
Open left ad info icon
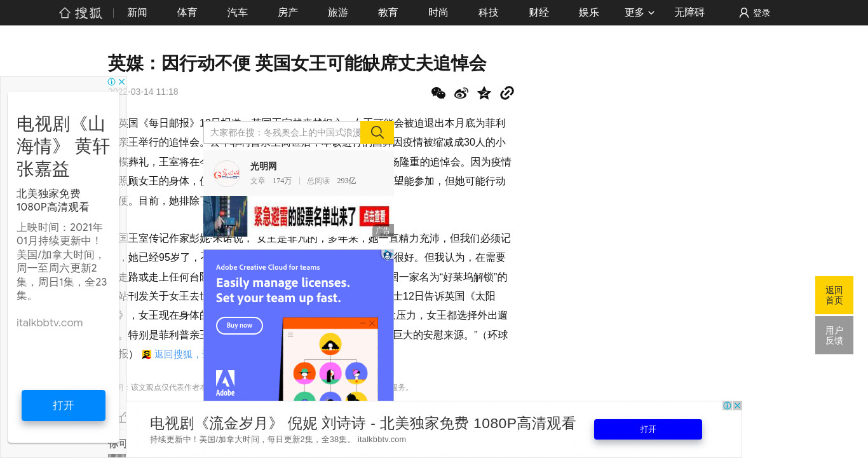coord(112,82)
